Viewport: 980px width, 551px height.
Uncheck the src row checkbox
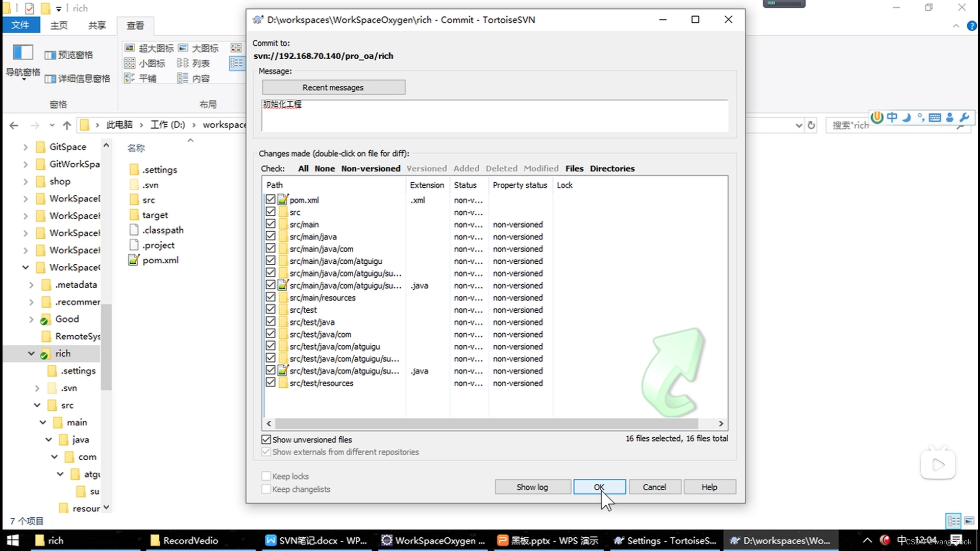(x=271, y=211)
